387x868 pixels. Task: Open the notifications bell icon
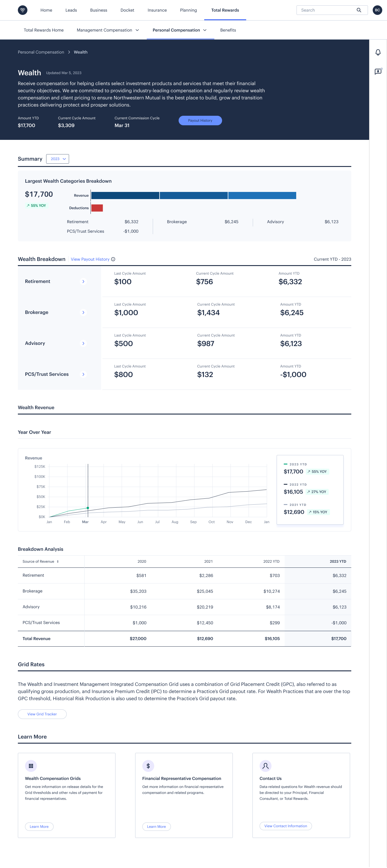coord(378,52)
